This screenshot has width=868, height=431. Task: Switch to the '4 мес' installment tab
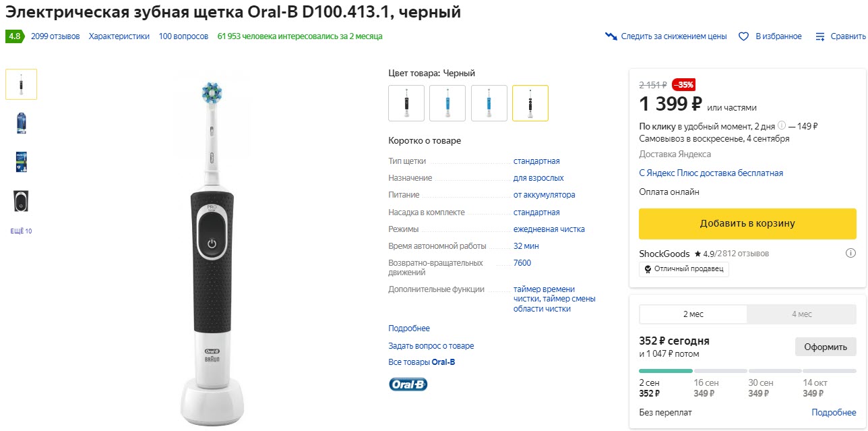click(801, 314)
